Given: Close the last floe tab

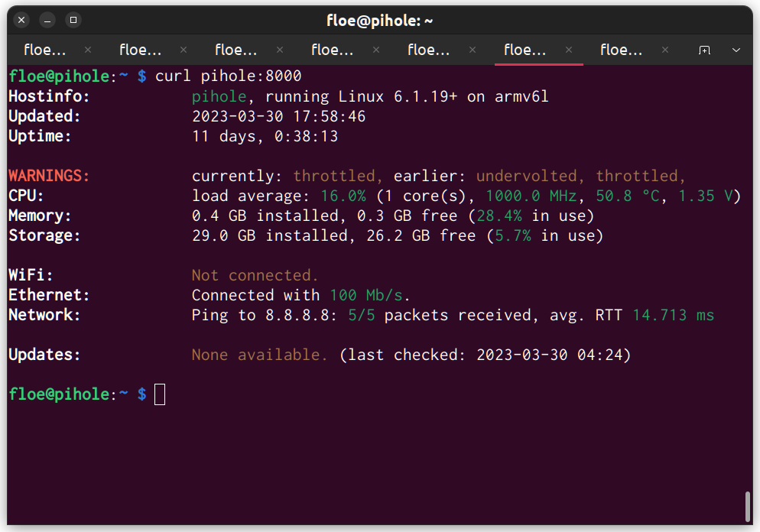Looking at the screenshot, I should point(664,50).
